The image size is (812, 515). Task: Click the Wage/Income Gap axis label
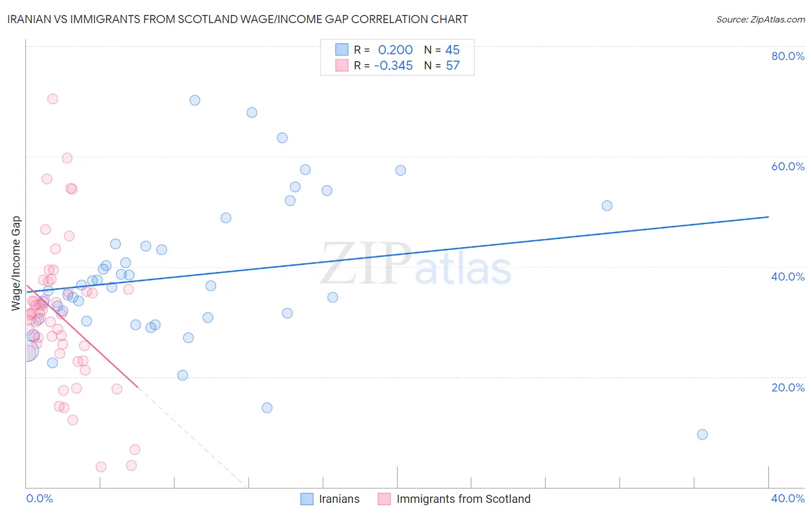click(x=16, y=263)
